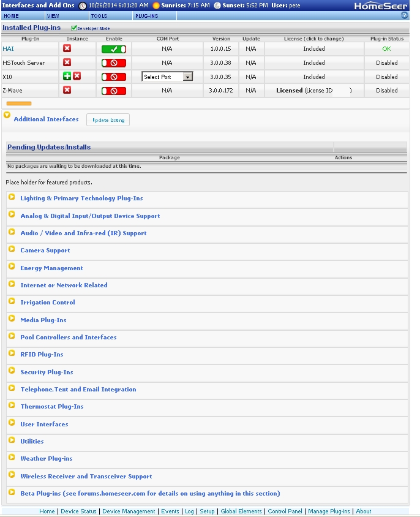The image size is (420, 517).
Task: Open About footer link
Action: [x=363, y=511]
